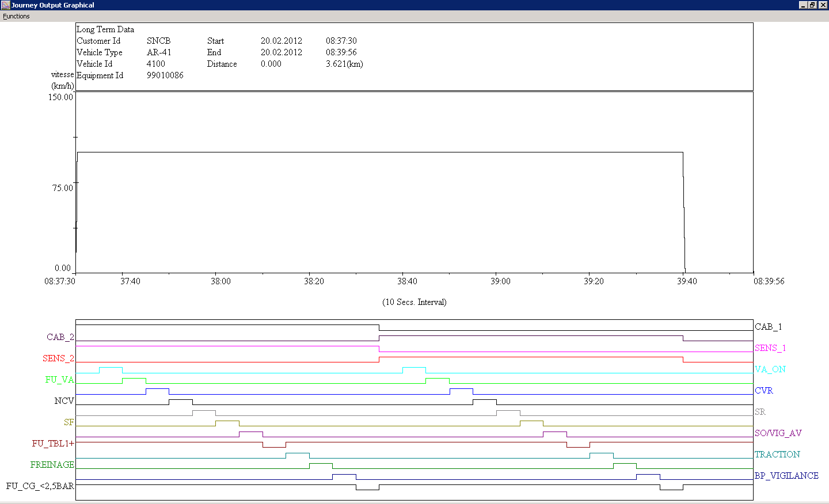This screenshot has width=829, height=504.
Task: Click the Journey Output Graphical title bar icon
Action: click(x=5, y=5)
